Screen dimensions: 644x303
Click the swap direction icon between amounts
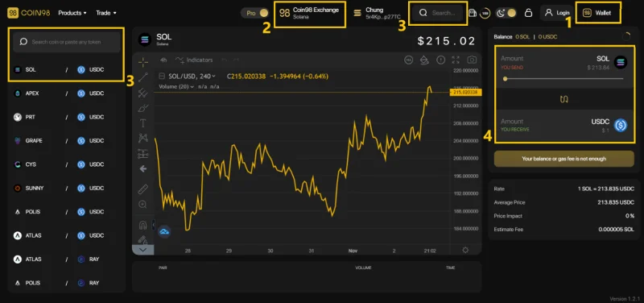tap(564, 99)
